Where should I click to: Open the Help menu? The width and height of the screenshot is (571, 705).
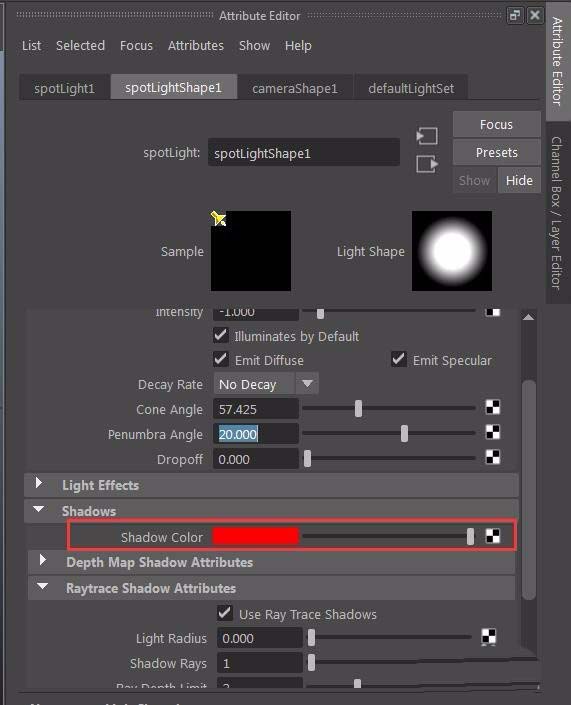coord(298,45)
